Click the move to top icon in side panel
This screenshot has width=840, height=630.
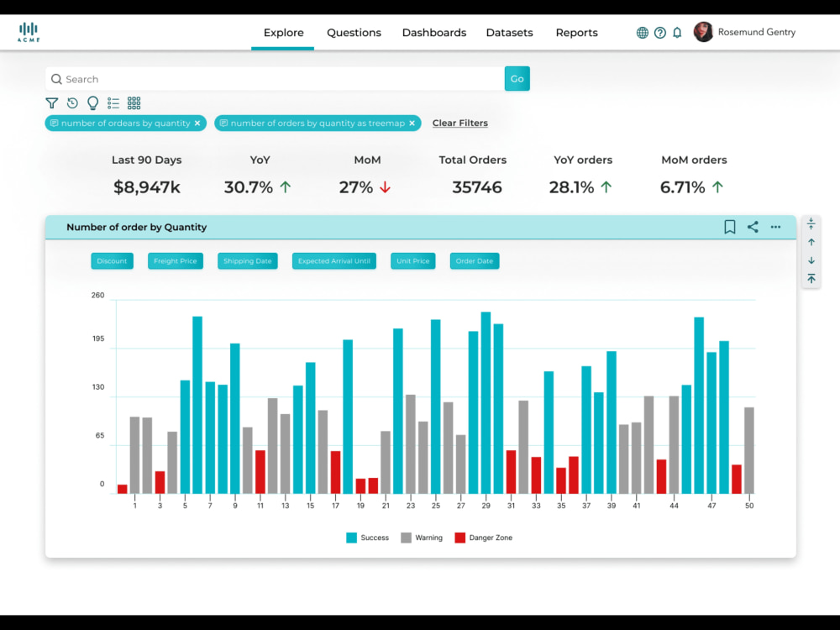click(811, 279)
